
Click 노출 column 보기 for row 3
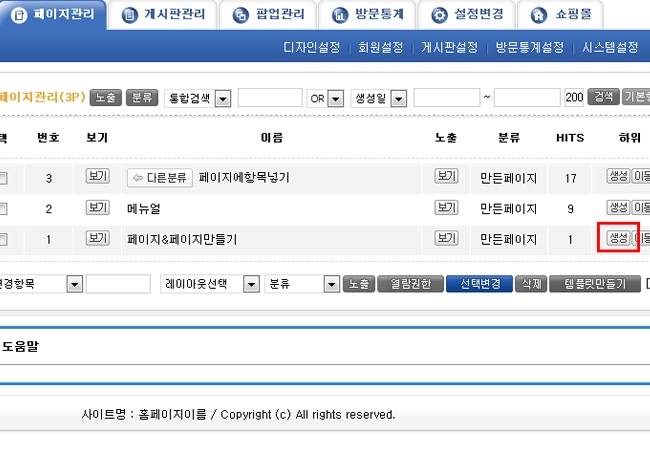[x=446, y=176]
